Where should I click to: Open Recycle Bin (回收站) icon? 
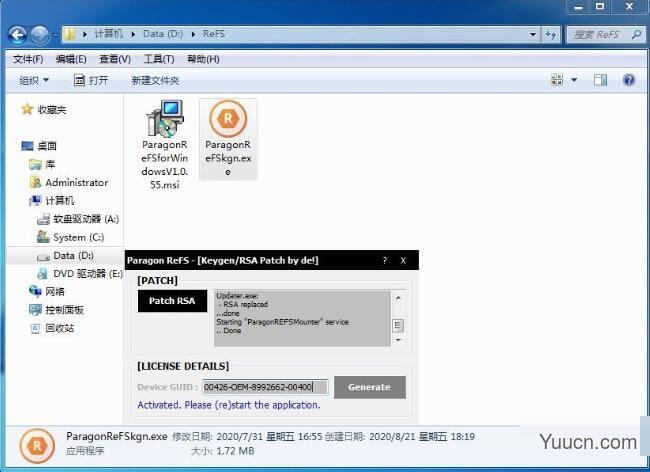coord(35,328)
